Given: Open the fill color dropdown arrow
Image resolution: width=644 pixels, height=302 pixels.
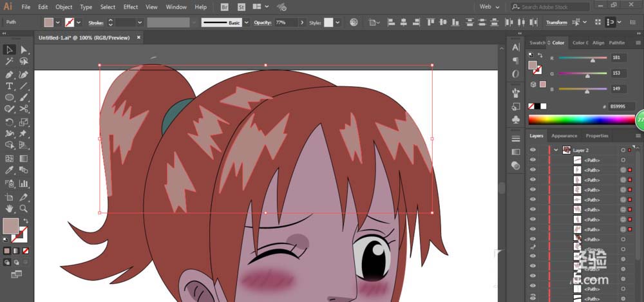Looking at the screenshot, I should [58, 23].
